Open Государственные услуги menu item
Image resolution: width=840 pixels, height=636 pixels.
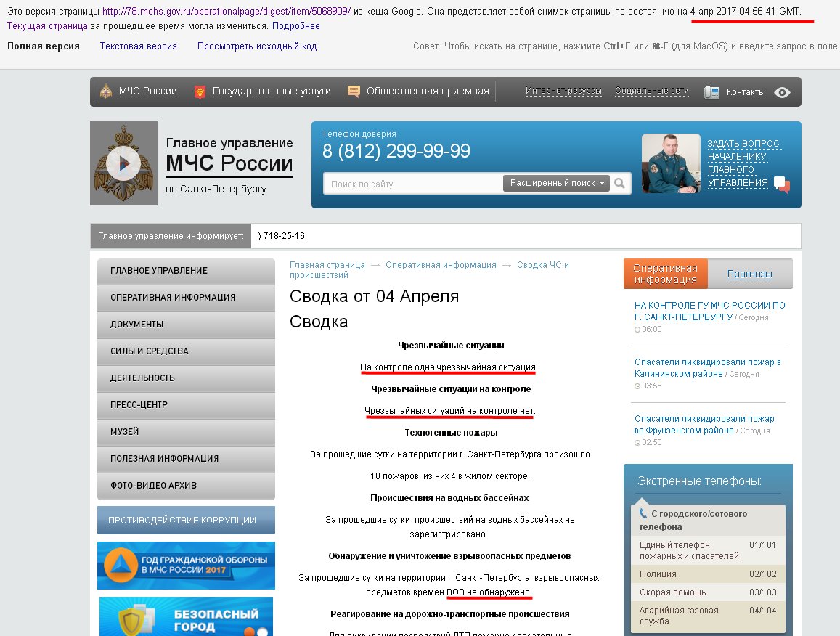[272, 91]
